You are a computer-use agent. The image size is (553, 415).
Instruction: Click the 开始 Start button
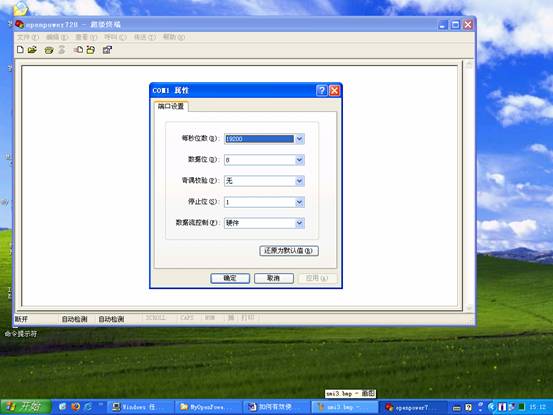(x=25, y=407)
